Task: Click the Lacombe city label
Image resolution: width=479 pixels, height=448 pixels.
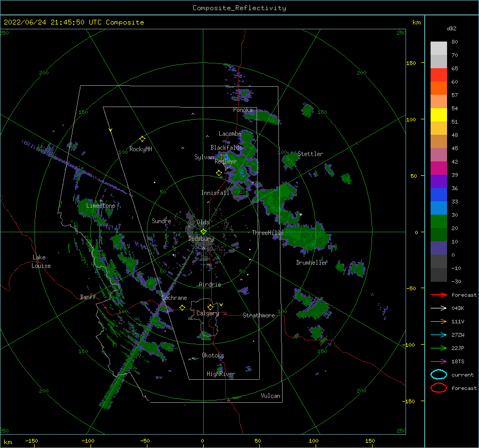Action: point(230,134)
